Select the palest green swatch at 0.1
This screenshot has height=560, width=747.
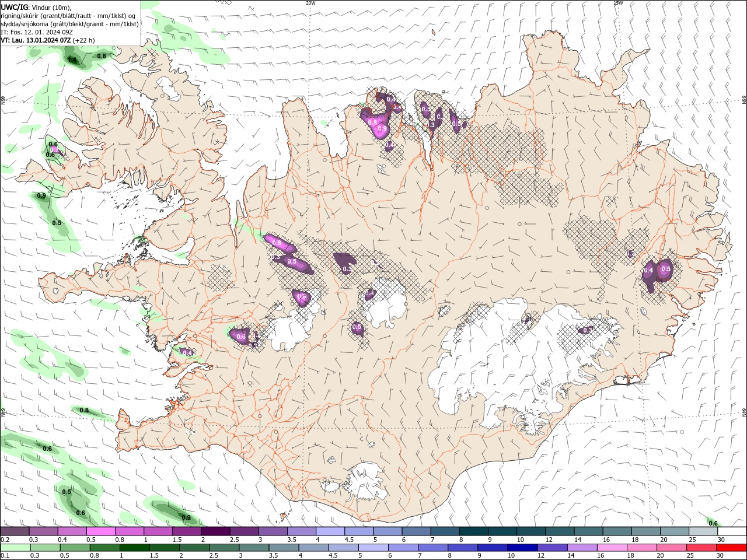pos(15,548)
